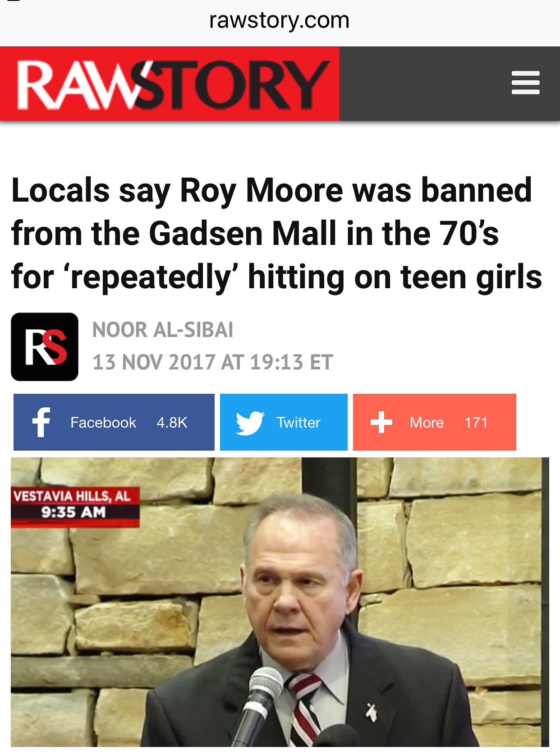
Task: Open author Noor Al-Sibai link
Action: click(x=163, y=330)
